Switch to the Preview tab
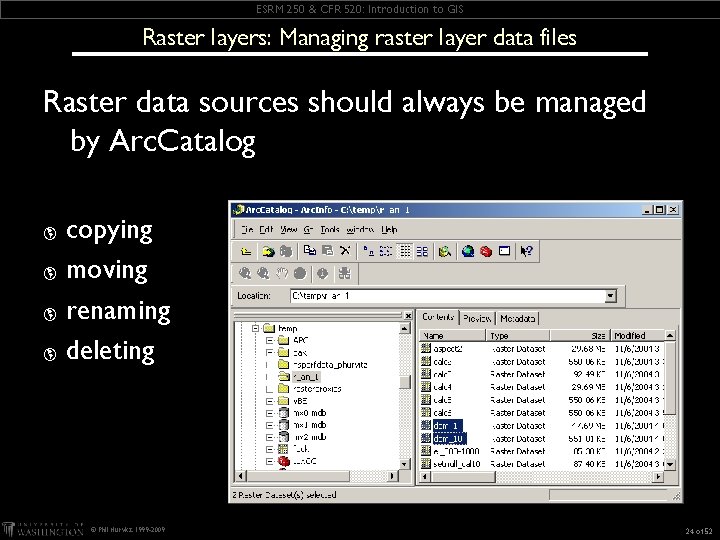 [477, 318]
